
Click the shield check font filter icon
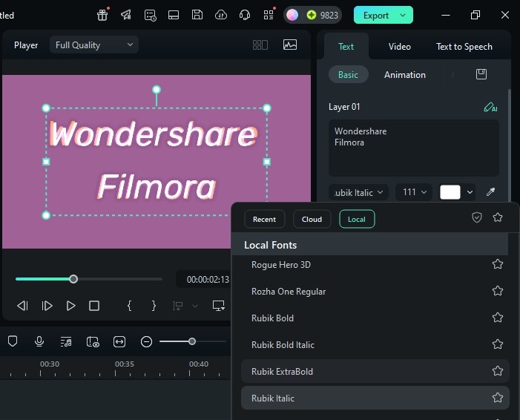click(x=476, y=217)
